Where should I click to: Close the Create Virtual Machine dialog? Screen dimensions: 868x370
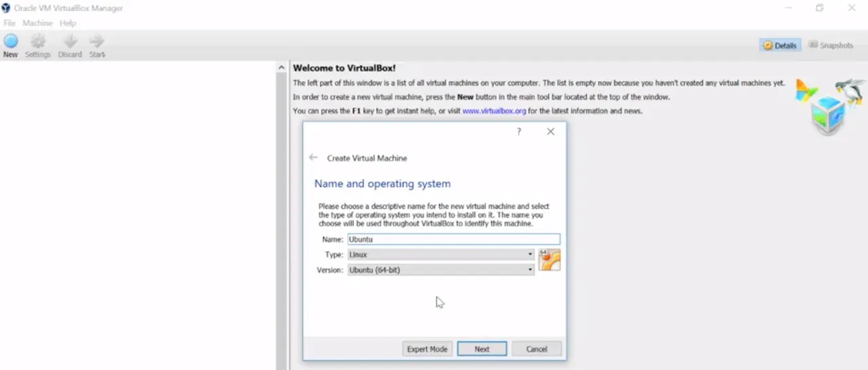[x=551, y=131]
